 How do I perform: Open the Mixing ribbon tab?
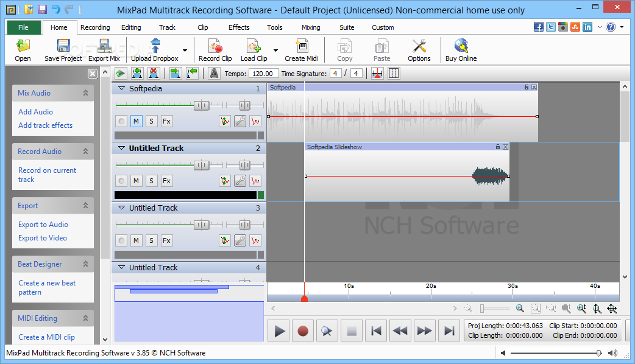coord(310,27)
